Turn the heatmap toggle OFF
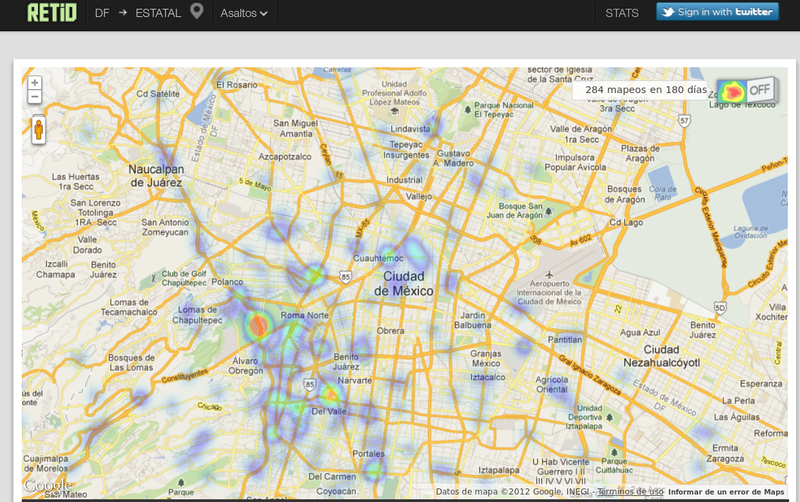 [760, 90]
